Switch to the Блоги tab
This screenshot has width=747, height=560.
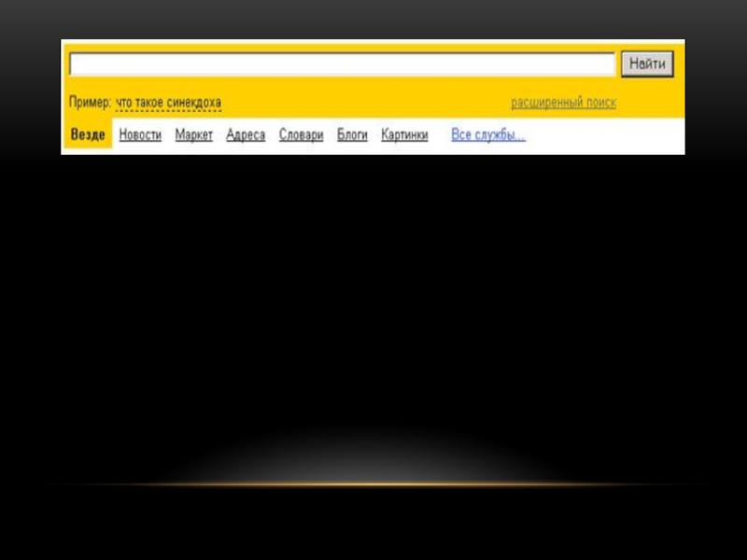(352, 134)
